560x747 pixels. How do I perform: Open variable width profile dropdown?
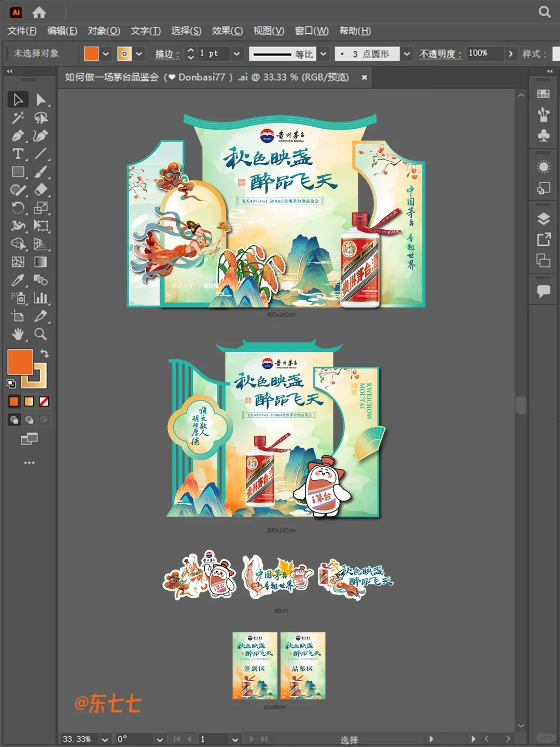pyautogui.click(x=323, y=53)
